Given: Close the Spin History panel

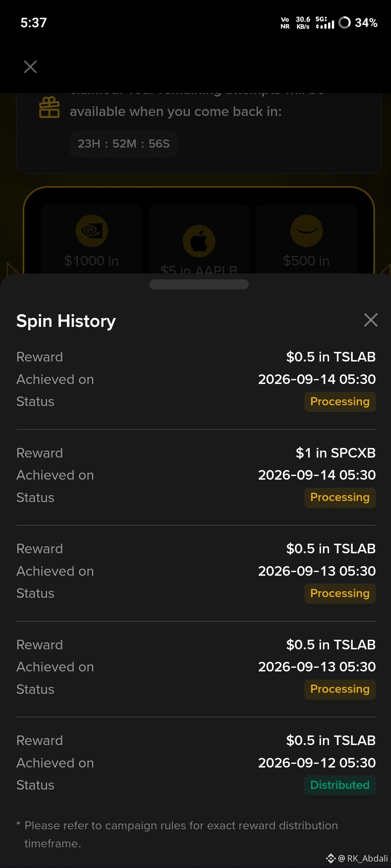Looking at the screenshot, I should point(370,320).
